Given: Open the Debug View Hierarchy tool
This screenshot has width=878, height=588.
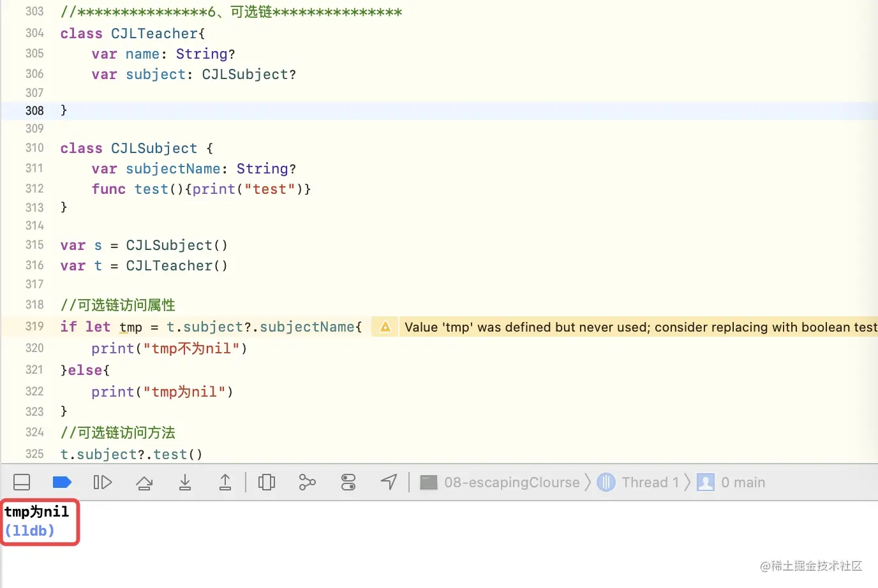Looking at the screenshot, I should coord(267,482).
